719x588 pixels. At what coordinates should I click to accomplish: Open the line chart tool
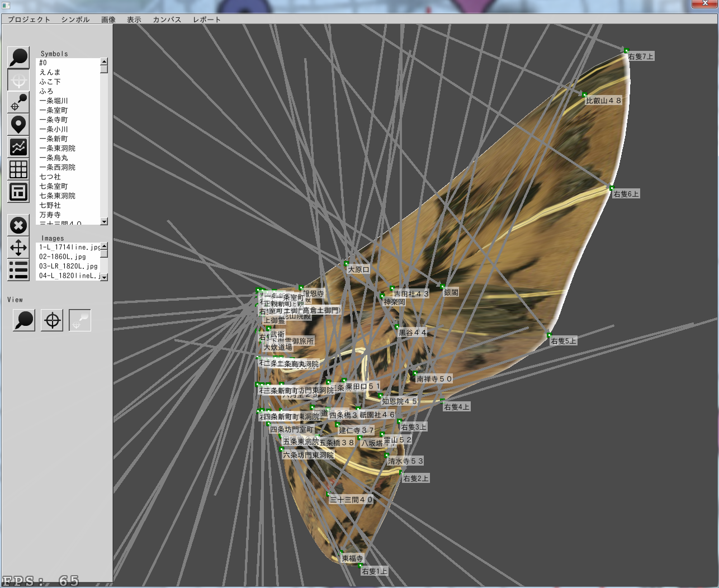pyautogui.click(x=18, y=147)
